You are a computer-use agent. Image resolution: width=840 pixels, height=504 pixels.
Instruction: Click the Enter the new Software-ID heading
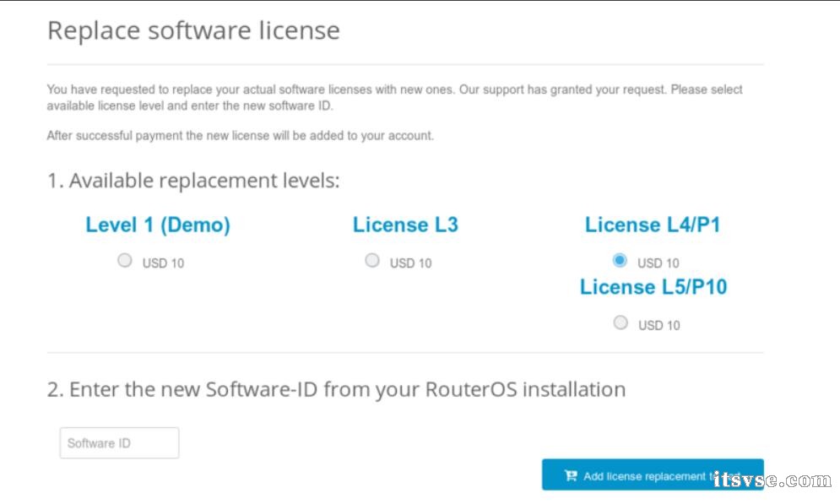pyautogui.click(x=336, y=390)
